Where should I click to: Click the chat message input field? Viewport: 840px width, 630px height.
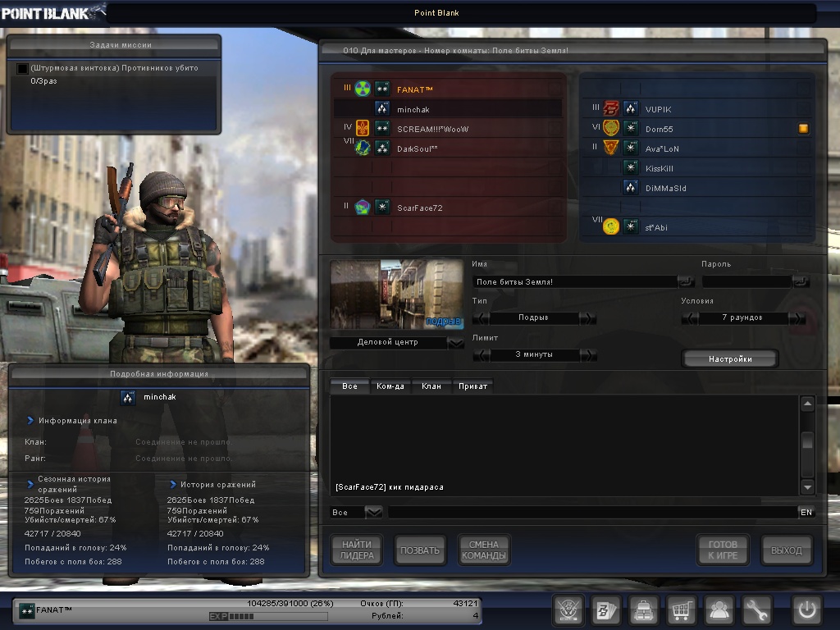[x=592, y=512]
